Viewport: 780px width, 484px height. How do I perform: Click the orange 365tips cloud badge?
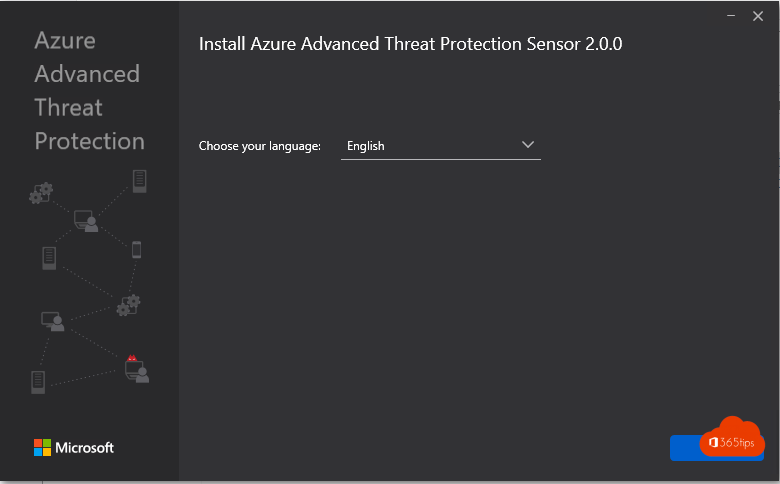coord(731,438)
